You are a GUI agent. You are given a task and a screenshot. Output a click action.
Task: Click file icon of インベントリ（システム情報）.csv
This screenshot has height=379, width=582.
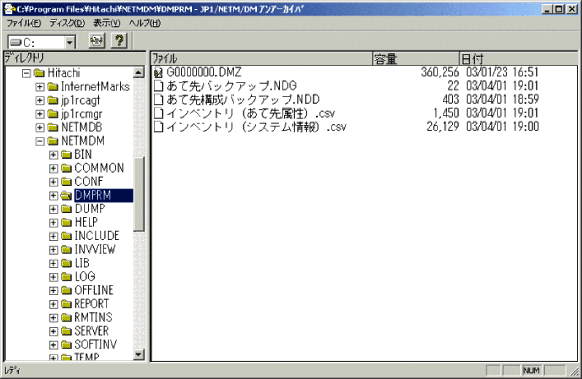[158, 127]
